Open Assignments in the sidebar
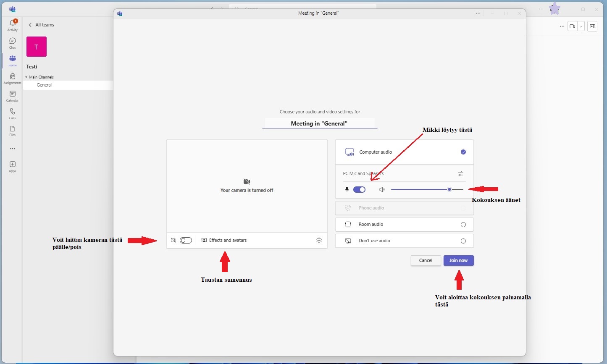This screenshot has width=607, height=364. pyautogui.click(x=13, y=78)
